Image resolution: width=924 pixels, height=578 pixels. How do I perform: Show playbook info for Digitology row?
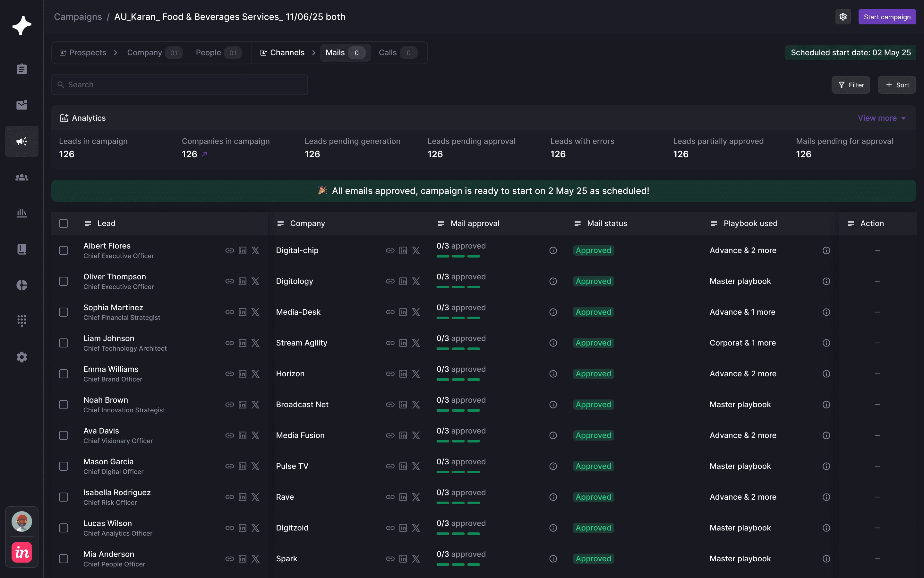pos(826,281)
